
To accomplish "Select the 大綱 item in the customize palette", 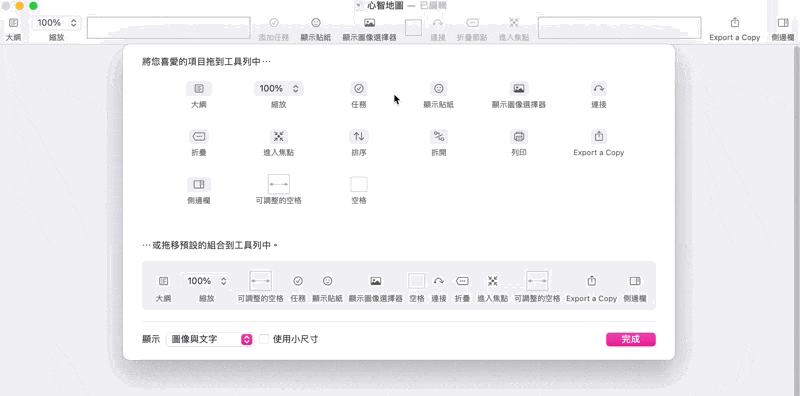I will [199, 89].
